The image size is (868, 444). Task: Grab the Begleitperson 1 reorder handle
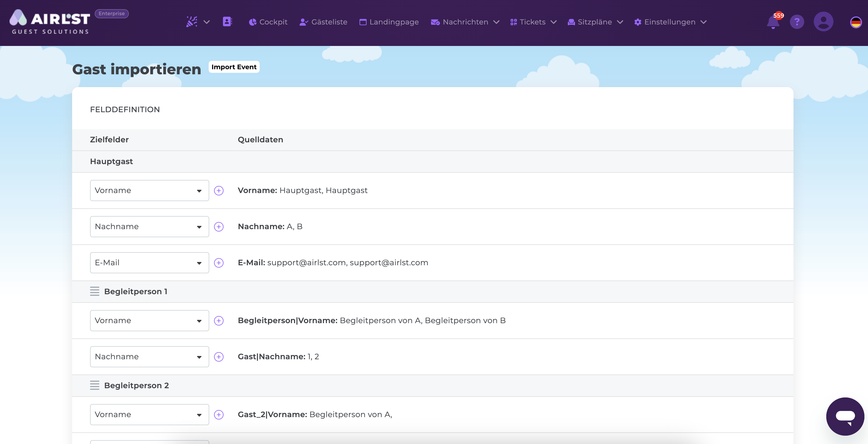click(x=95, y=291)
